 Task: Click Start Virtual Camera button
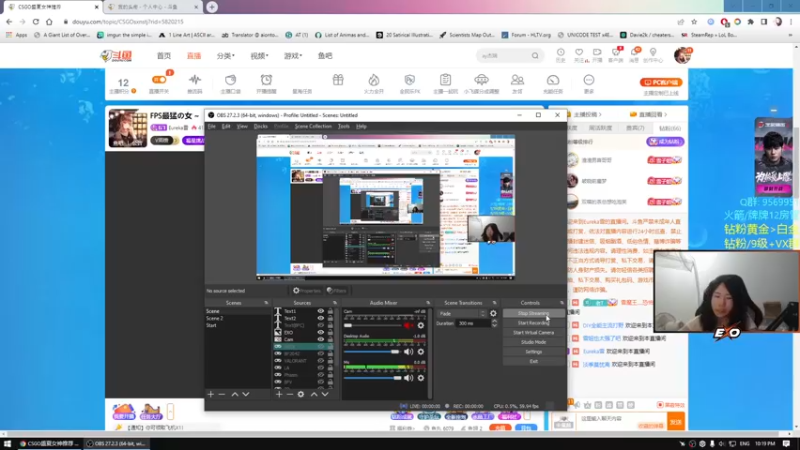[534, 333]
